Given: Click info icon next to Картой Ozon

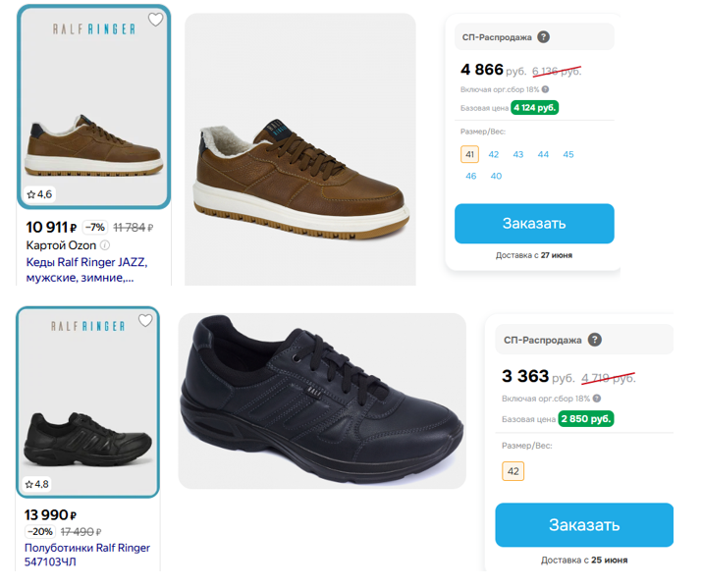Looking at the screenshot, I should pyautogui.click(x=105, y=245).
